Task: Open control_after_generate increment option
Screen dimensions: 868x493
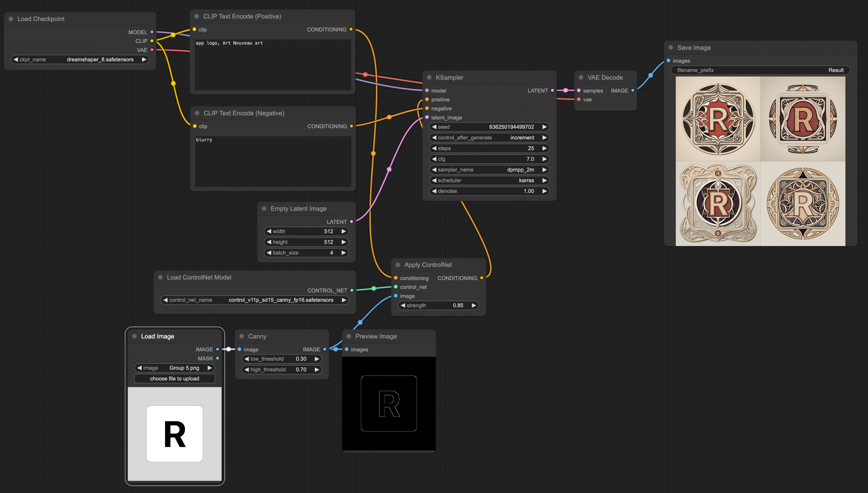Action: point(489,138)
